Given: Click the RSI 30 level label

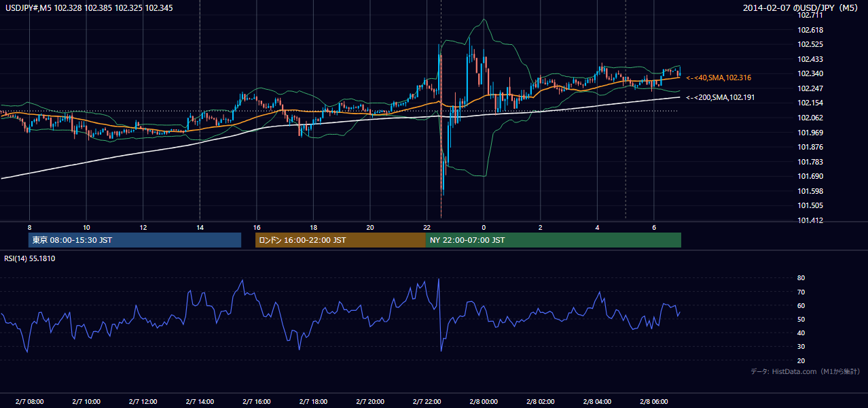Looking at the screenshot, I should tap(801, 346).
